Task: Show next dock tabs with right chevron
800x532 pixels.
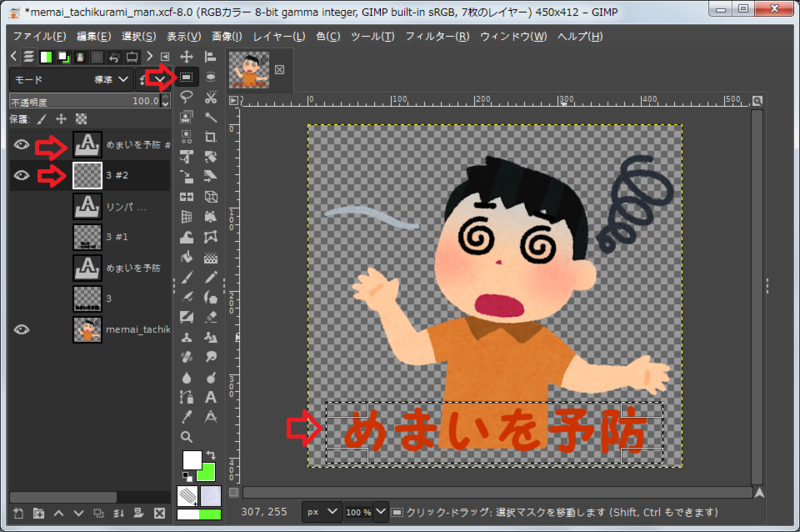Action: (x=150, y=56)
